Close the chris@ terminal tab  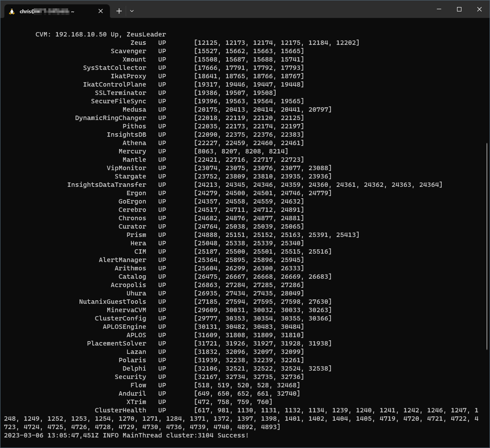[101, 11]
